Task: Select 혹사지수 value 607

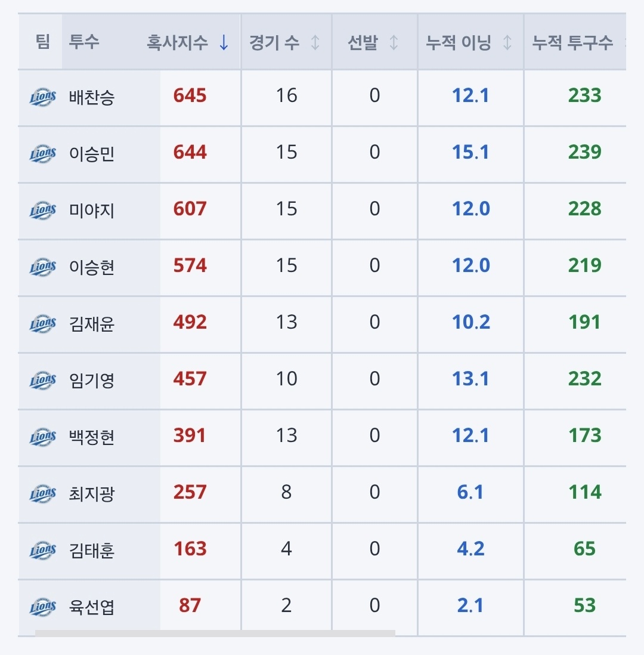Action: coord(190,208)
